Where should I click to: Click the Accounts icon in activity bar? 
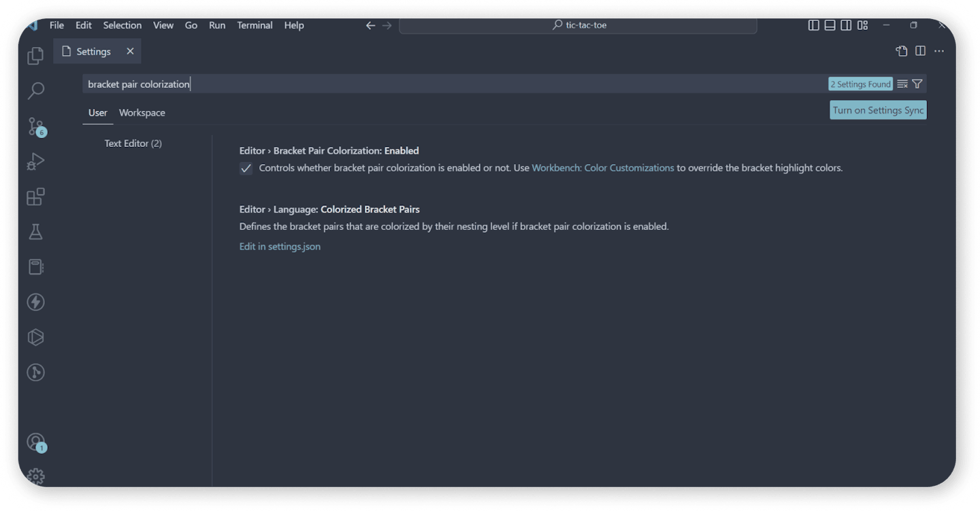tap(35, 442)
